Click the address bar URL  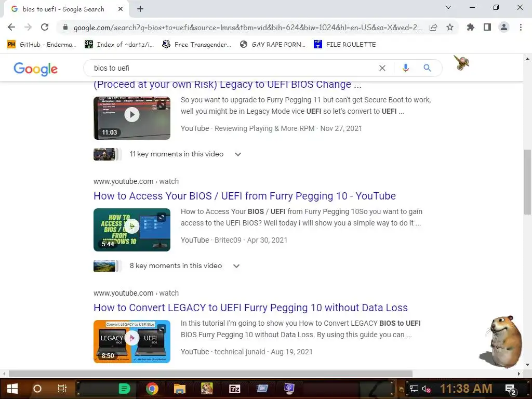click(248, 28)
